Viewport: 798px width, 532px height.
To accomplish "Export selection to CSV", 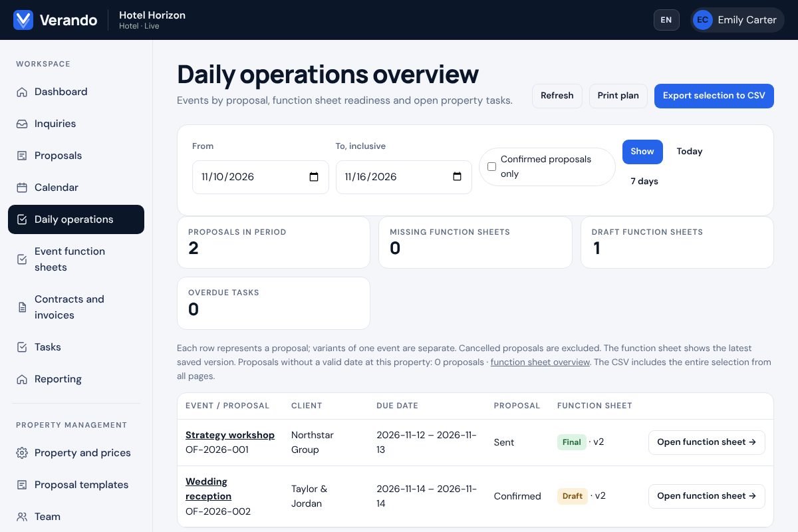I will pos(714,96).
